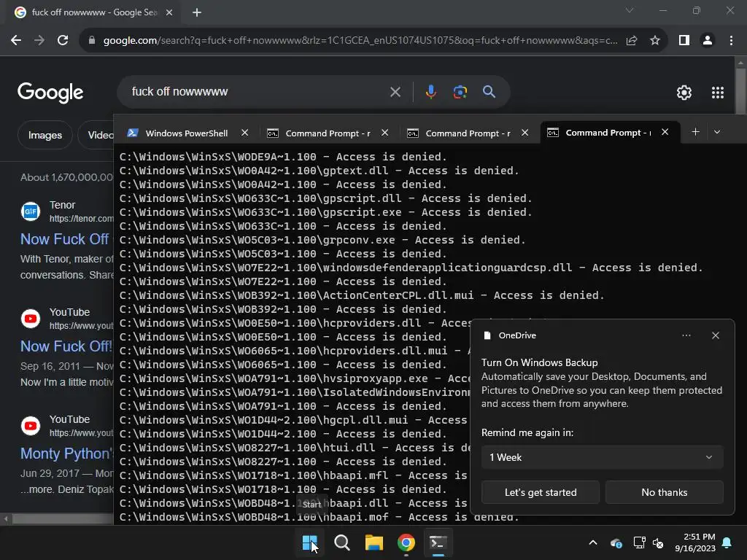Open Google apps grid
This screenshot has height=560, width=747.
718,93
